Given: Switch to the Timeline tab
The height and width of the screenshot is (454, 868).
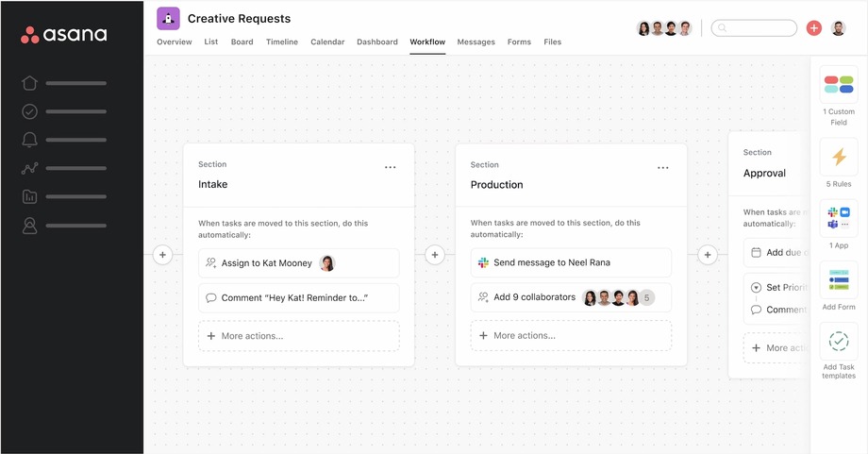Looking at the screenshot, I should pos(282,42).
